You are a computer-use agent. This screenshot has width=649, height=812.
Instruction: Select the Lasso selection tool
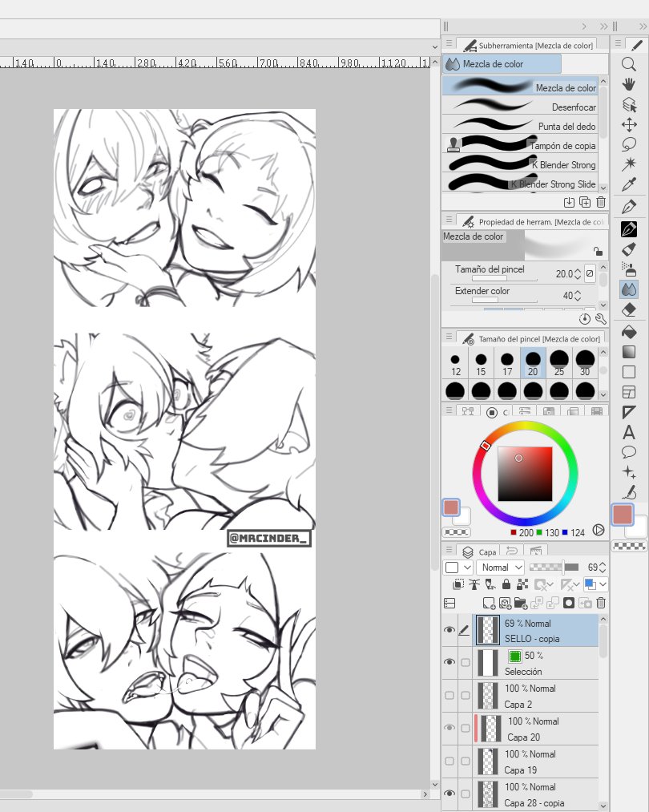[x=629, y=144]
